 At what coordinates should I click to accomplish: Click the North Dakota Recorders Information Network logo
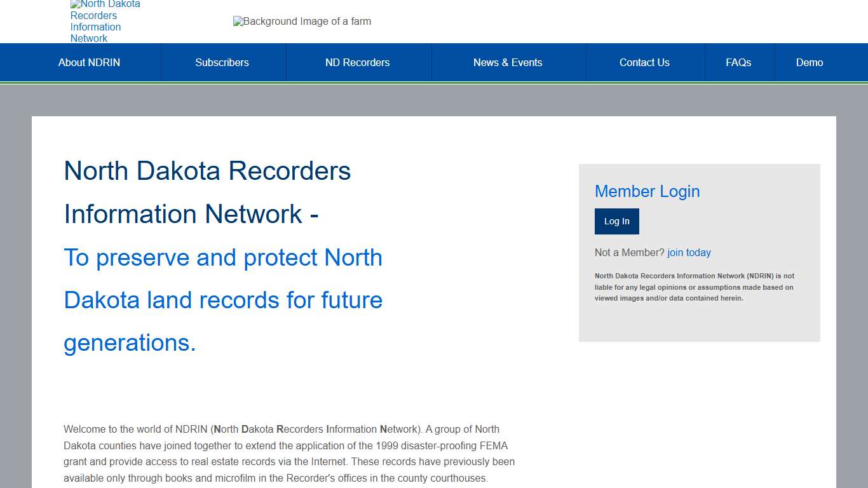pyautogui.click(x=105, y=21)
